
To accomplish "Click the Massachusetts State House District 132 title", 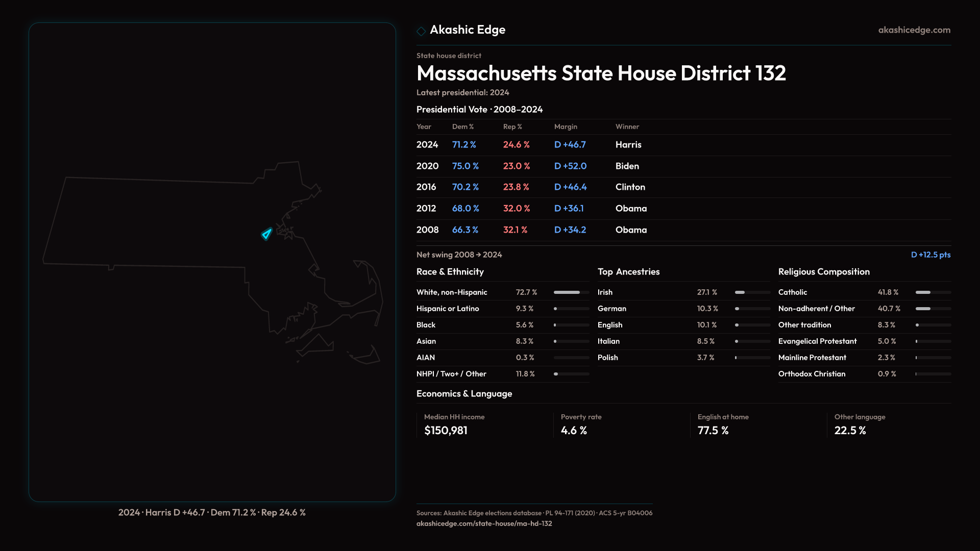I will (x=601, y=73).
